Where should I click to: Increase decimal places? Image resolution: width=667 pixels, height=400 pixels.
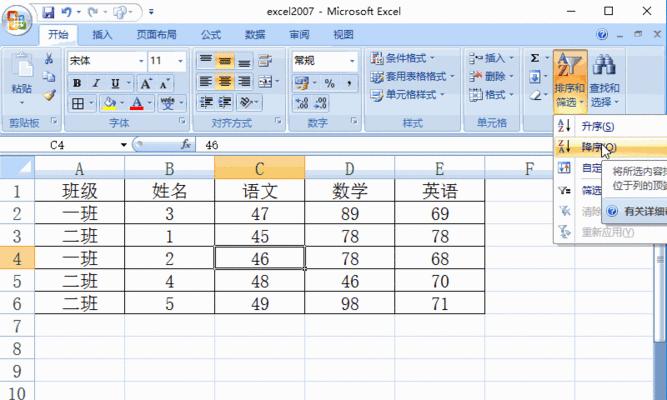click(302, 103)
